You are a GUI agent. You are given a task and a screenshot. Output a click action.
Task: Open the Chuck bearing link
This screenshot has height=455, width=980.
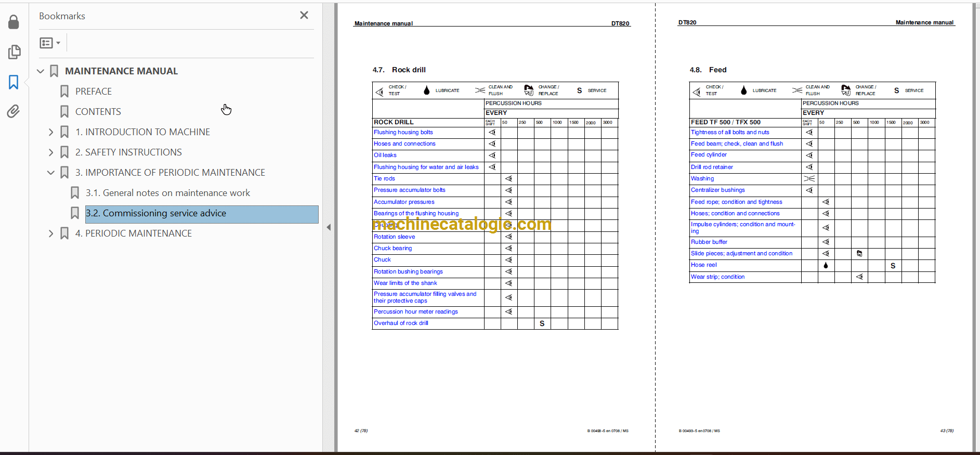(x=393, y=248)
